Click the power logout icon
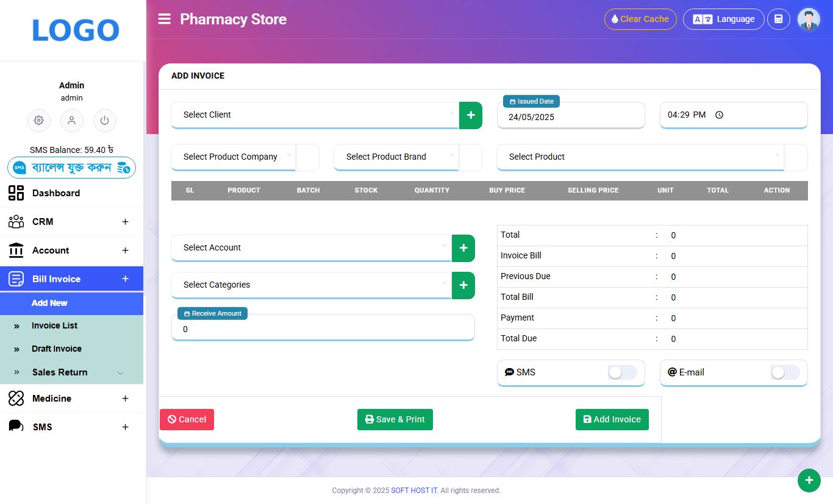833x504 pixels. click(x=104, y=120)
